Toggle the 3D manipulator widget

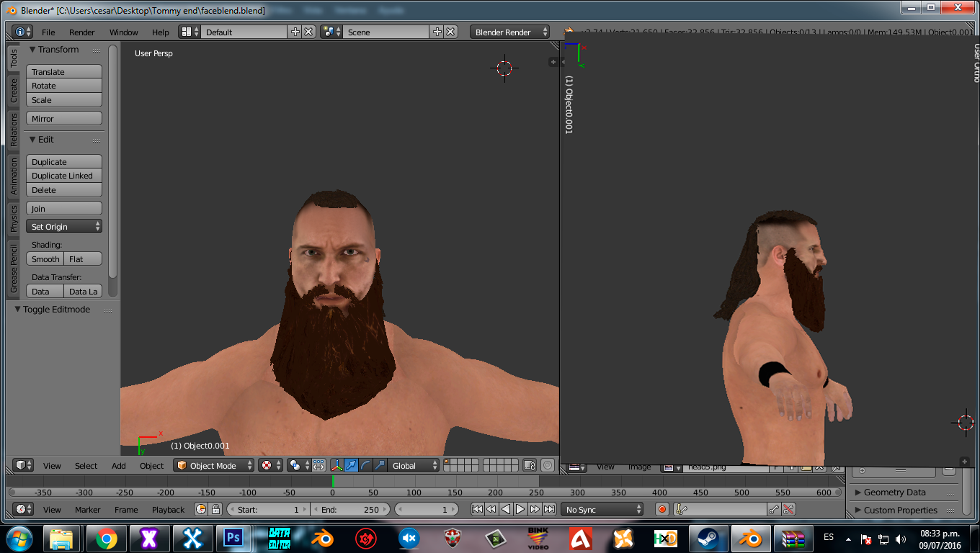tap(337, 465)
